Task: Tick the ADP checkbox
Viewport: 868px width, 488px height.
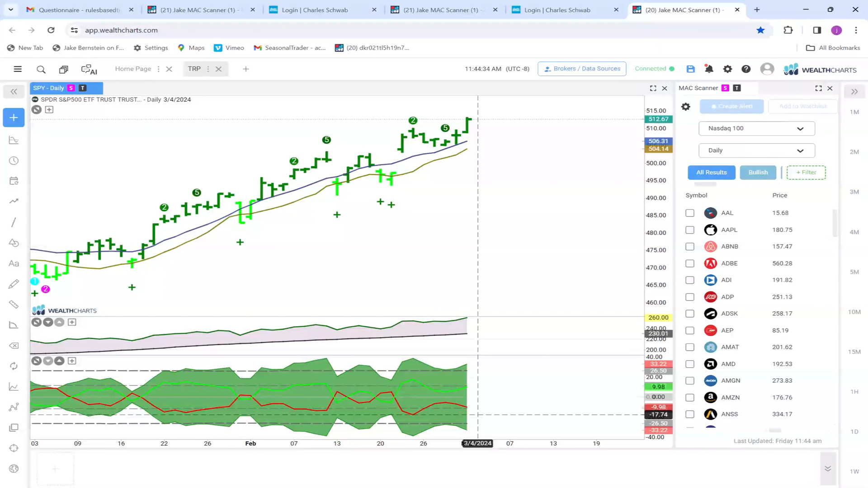Action: [x=690, y=297]
